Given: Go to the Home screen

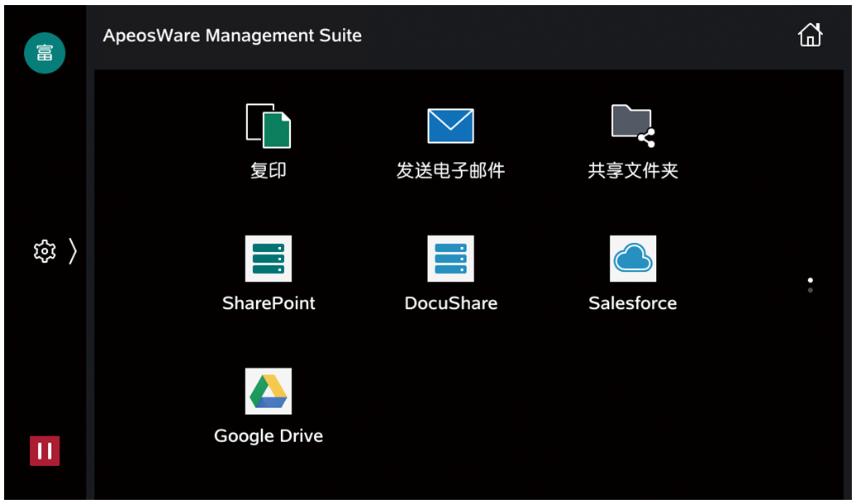Looking at the screenshot, I should click(810, 35).
